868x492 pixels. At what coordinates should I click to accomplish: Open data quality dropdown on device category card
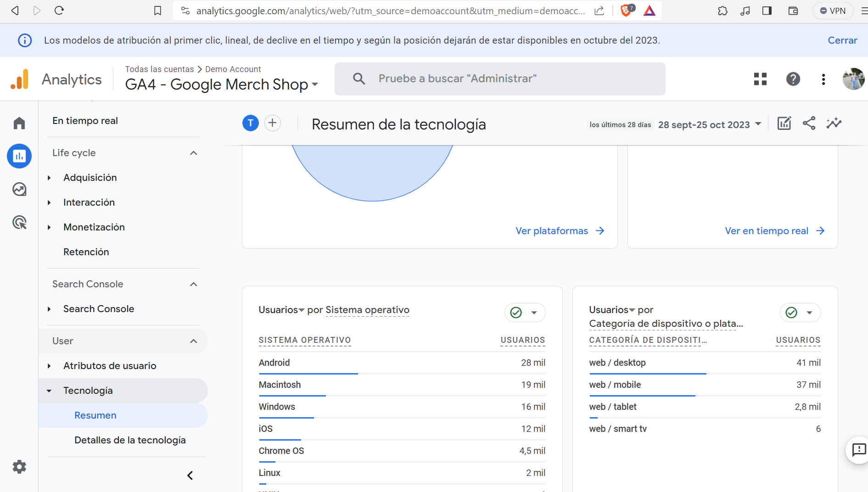coord(801,313)
